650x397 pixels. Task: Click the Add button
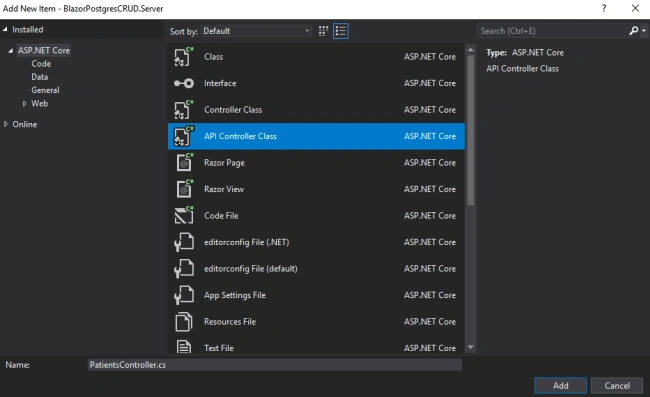coord(560,385)
